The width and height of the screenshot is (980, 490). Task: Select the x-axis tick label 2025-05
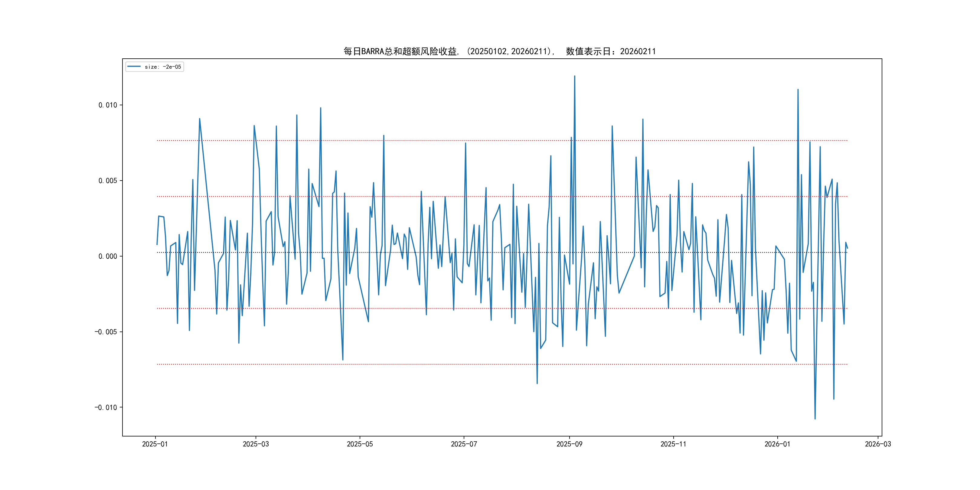pos(360,444)
